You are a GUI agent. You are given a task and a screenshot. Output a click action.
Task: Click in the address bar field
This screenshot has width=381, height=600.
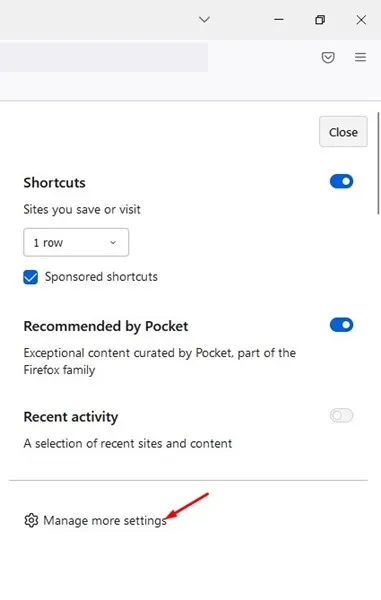click(x=104, y=57)
